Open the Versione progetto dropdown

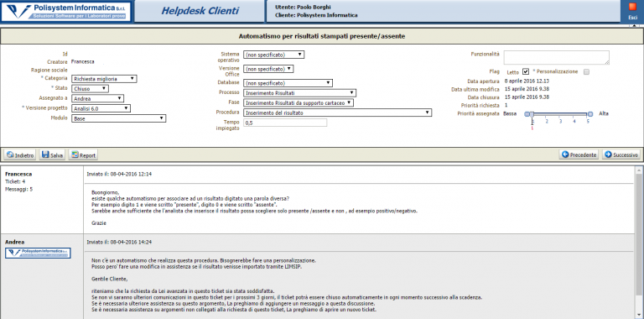101,108
